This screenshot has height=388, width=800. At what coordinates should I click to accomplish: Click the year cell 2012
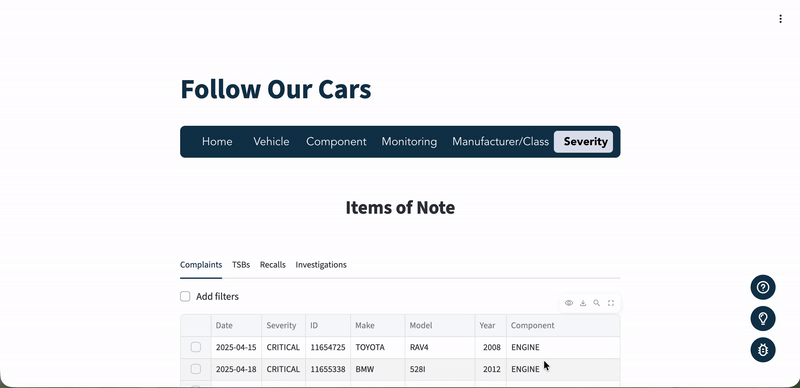[x=490, y=369]
